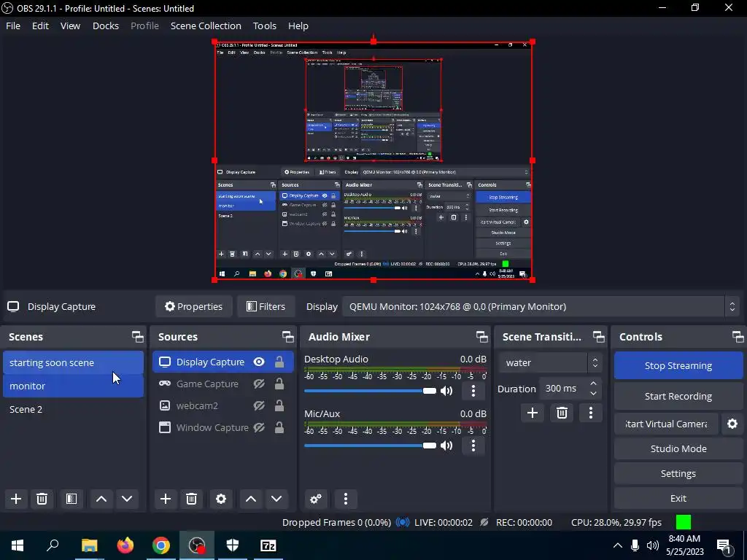Remove the selected source with the trash icon
The image size is (747, 560).
coord(192,499)
